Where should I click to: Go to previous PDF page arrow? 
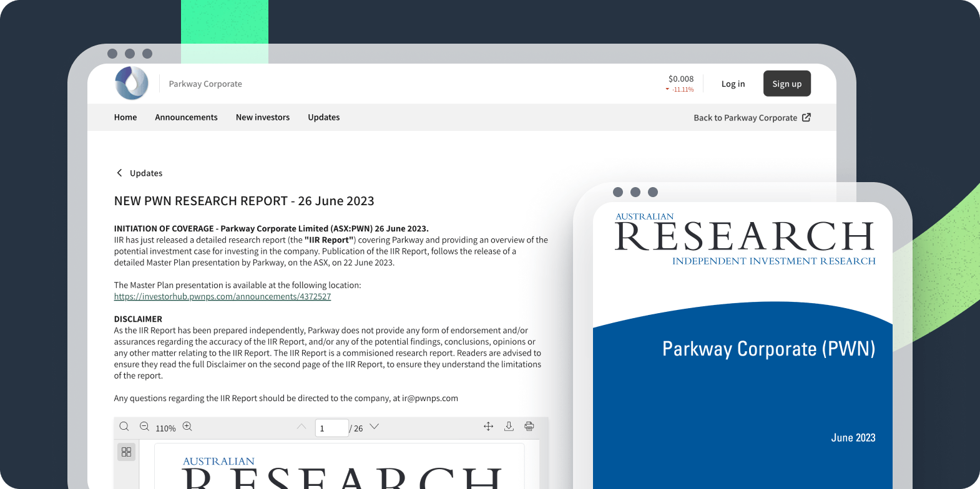tap(301, 427)
